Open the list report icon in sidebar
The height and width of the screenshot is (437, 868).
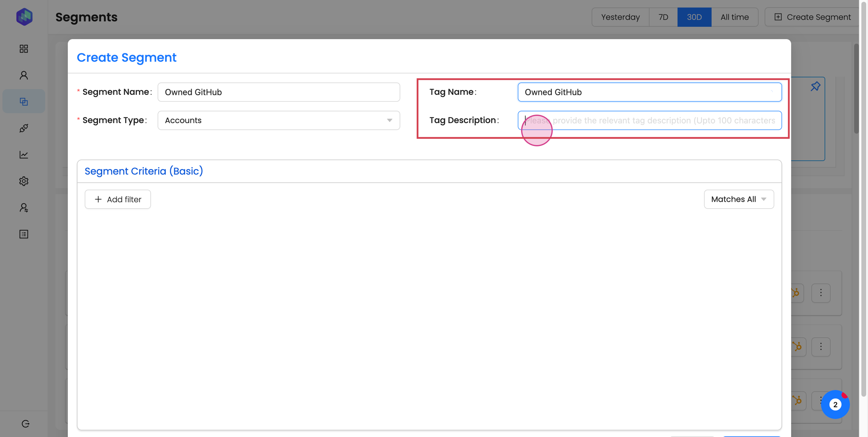(x=24, y=234)
